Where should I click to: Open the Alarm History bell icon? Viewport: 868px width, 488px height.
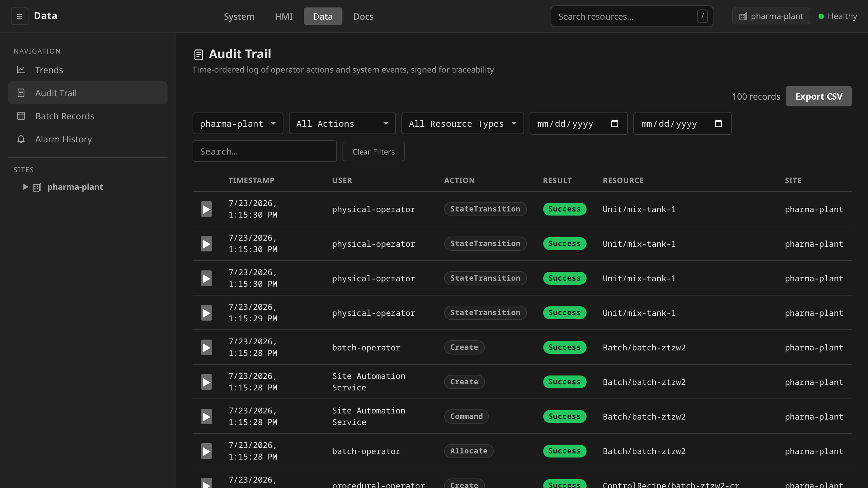[21, 139]
